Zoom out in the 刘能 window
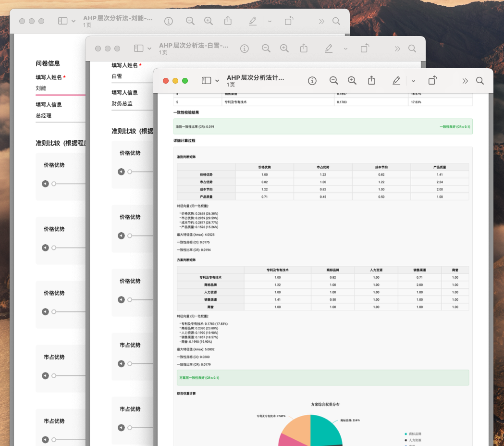 [x=190, y=21]
